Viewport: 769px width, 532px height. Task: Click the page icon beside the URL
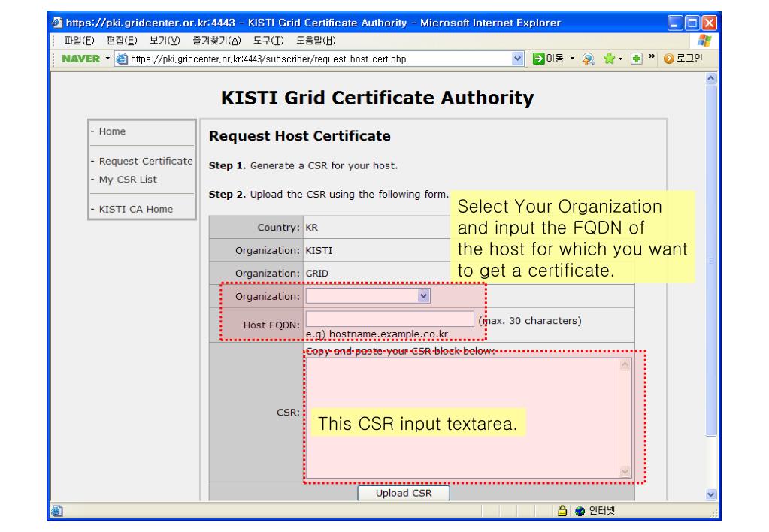(x=122, y=59)
